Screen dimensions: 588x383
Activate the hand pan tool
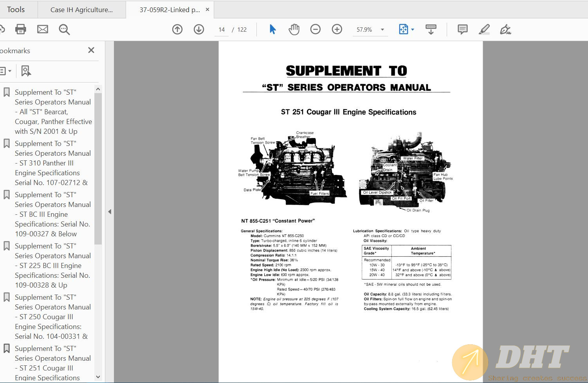pyautogui.click(x=294, y=29)
